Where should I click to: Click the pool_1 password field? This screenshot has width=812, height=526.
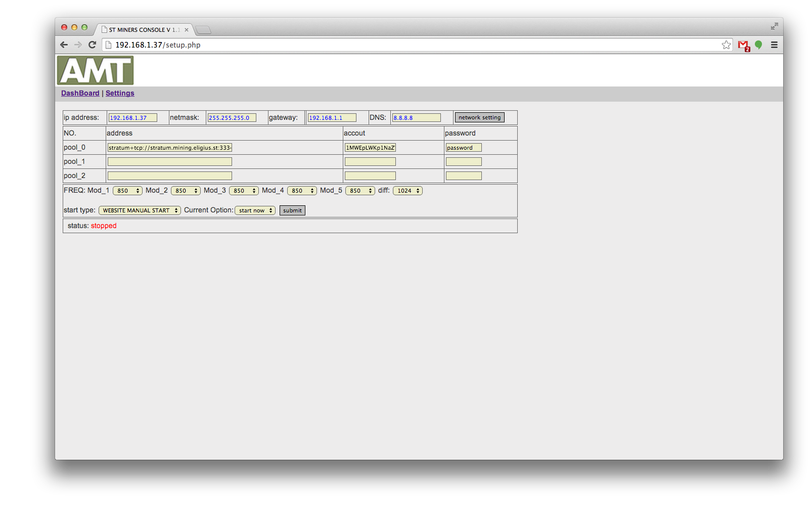tap(464, 162)
